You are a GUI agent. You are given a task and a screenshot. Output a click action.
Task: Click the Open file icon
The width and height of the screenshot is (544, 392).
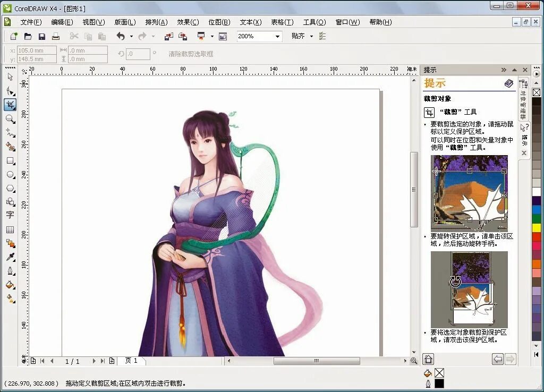[28, 36]
